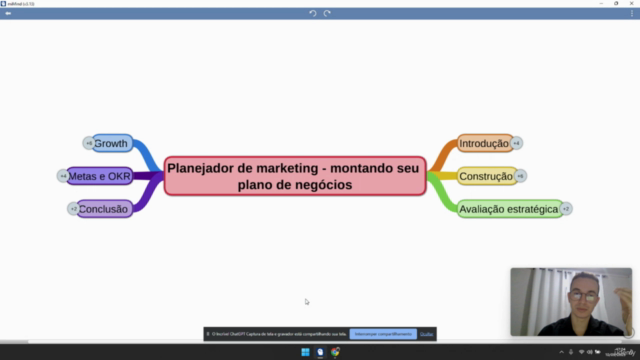
Task: Click the Ocultar link in sharing bar
Action: pos(426,334)
